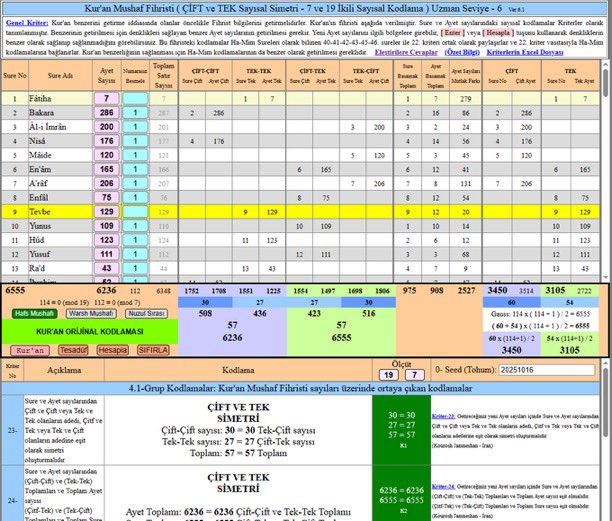612x521 pixels.
Task: Click Enfâl's ayet count field 75
Action: click(107, 197)
